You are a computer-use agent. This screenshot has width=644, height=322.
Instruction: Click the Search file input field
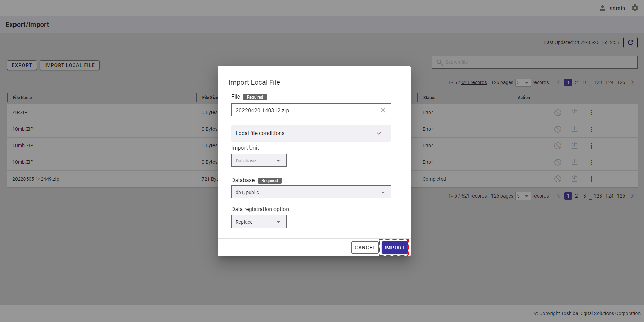click(537, 62)
